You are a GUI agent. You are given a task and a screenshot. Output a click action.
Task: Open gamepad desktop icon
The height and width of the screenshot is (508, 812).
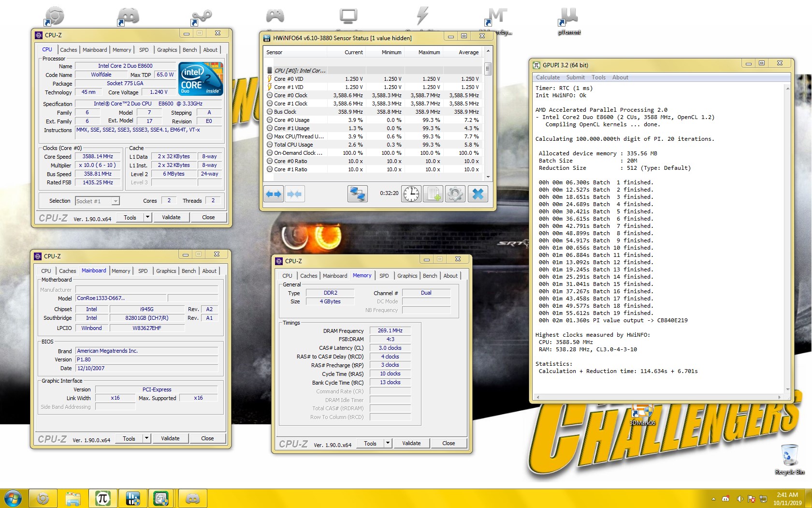tap(275, 16)
